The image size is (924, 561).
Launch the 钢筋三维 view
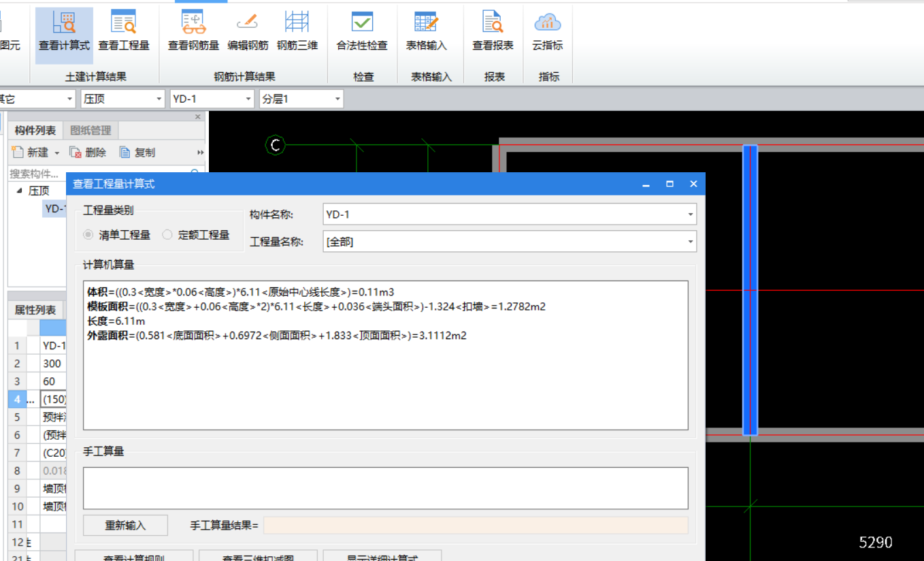coord(297,33)
